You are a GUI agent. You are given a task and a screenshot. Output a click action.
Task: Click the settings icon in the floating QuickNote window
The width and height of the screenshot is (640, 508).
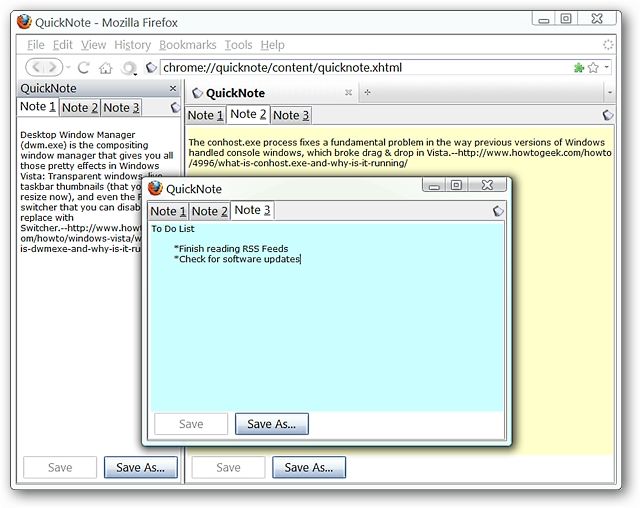[x=498, y=211]
